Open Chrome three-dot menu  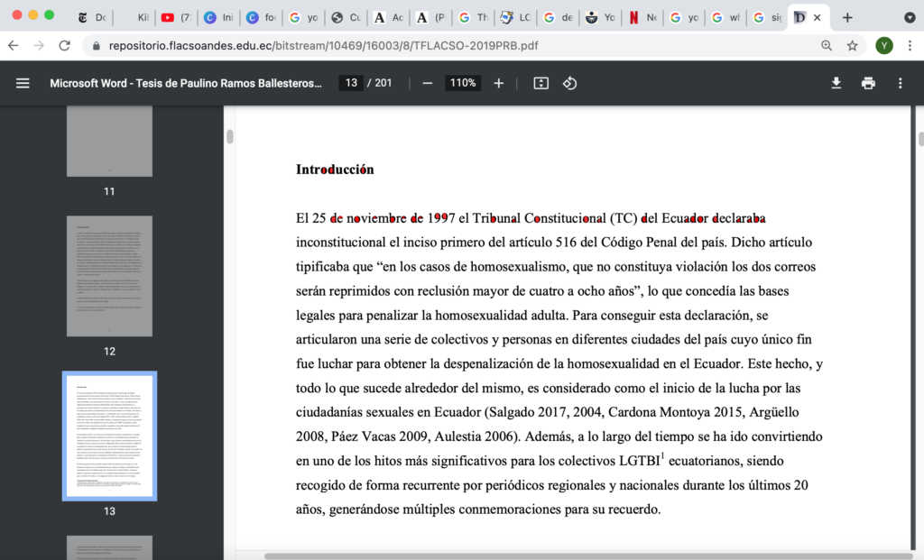[910, 45]
